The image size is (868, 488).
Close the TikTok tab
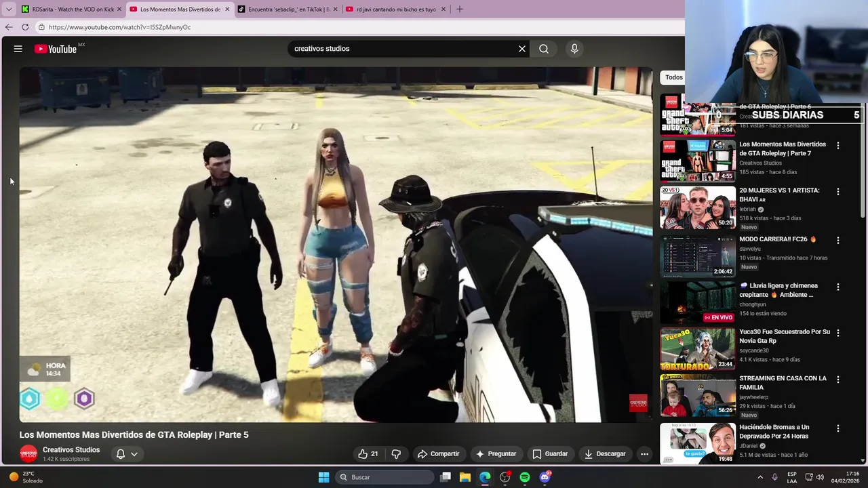336,9
